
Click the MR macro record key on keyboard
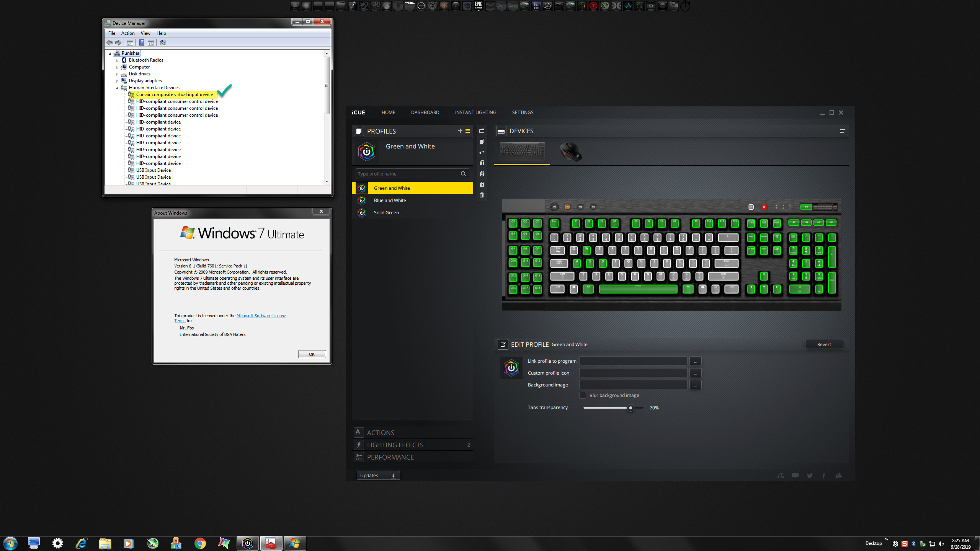tap(554, 207)
